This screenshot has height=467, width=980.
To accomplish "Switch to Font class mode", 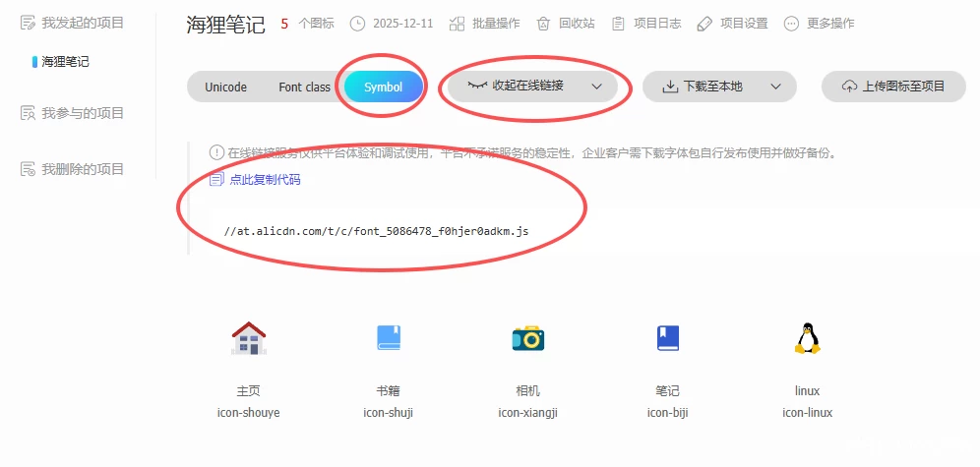I will coord(304,88).
